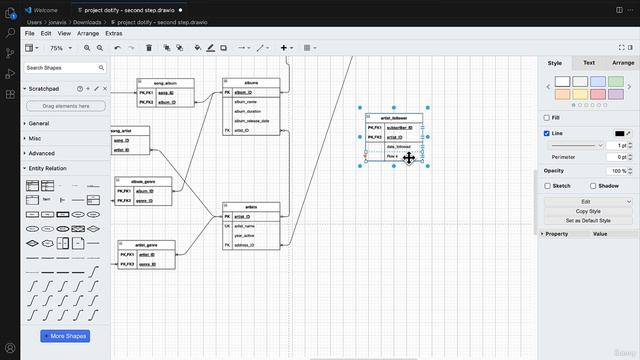The image size is (640, 360).
Task: Select the light blue style swatch
Action: coord(598,82)
